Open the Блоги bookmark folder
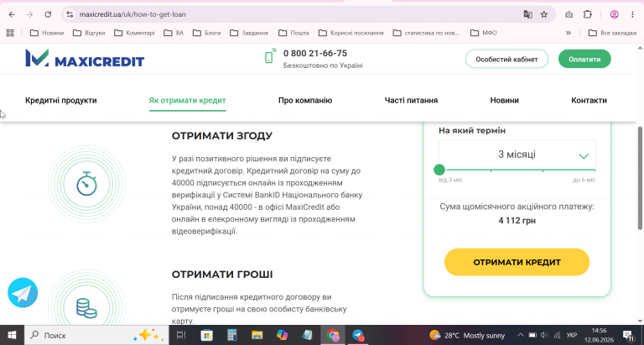The width and height of the screenshot is (644, 345). [206, 33]
